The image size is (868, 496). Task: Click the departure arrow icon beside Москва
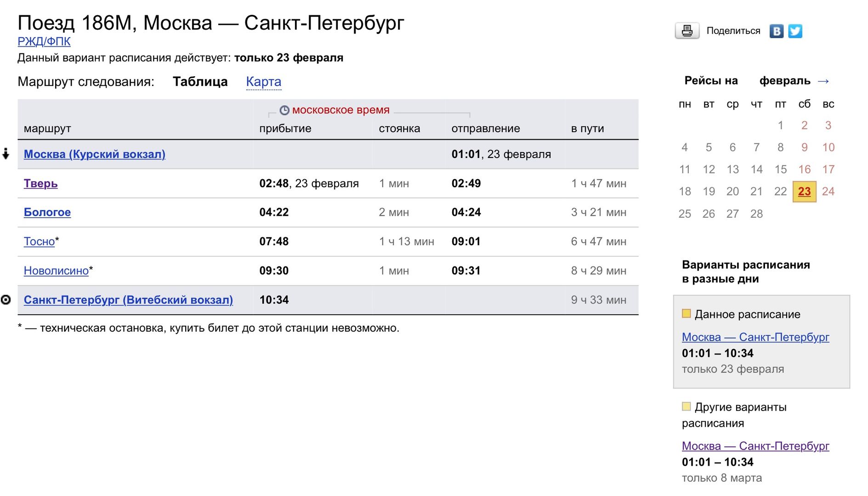(6, 154)
